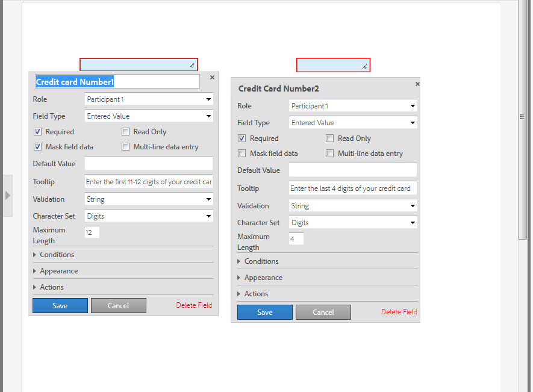Close the Credit card Number1 properties dialog
This screenshot has width=533, height=392.
211,77
